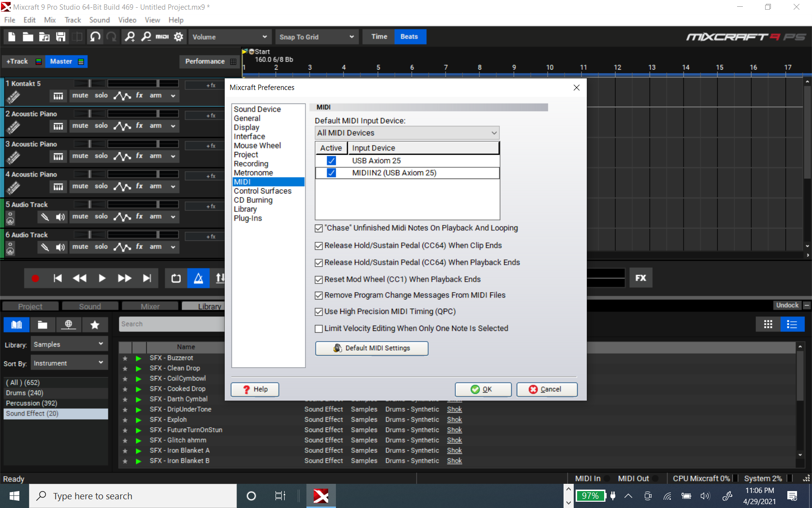Image resolution: width=812 pixels, height=508 pixels.
Task: Click the Save floppy disk icon
Action: (60, 37)
